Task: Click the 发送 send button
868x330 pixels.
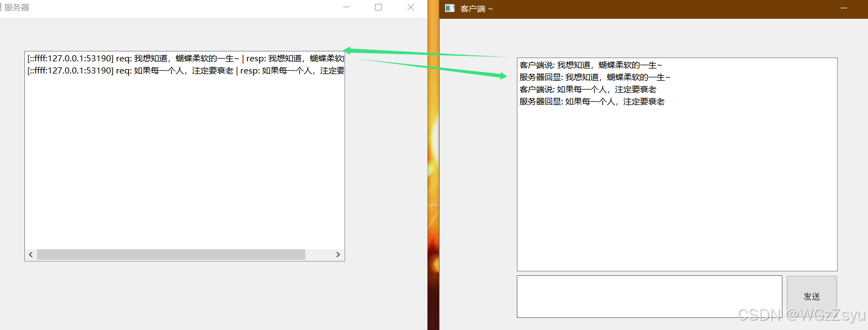Action: (812, 297)
